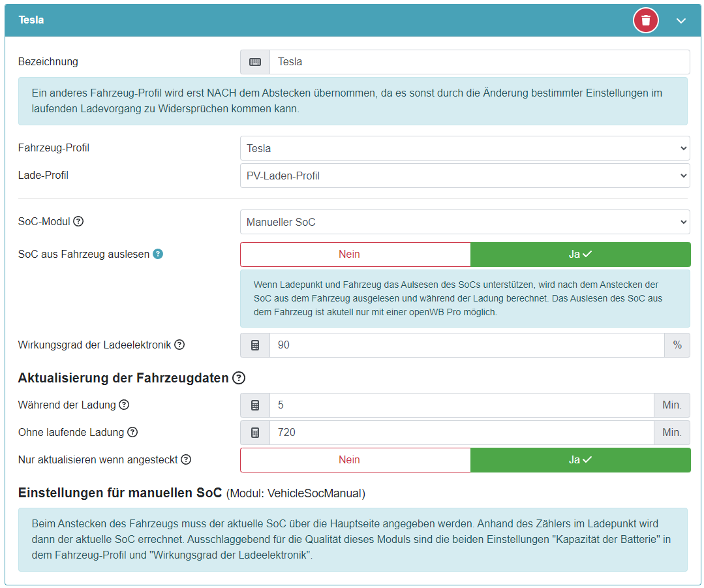The image size is (704, 588).
Task: Click calculator icon of Ohne laufende Ladung
Action: click(255, 433)
